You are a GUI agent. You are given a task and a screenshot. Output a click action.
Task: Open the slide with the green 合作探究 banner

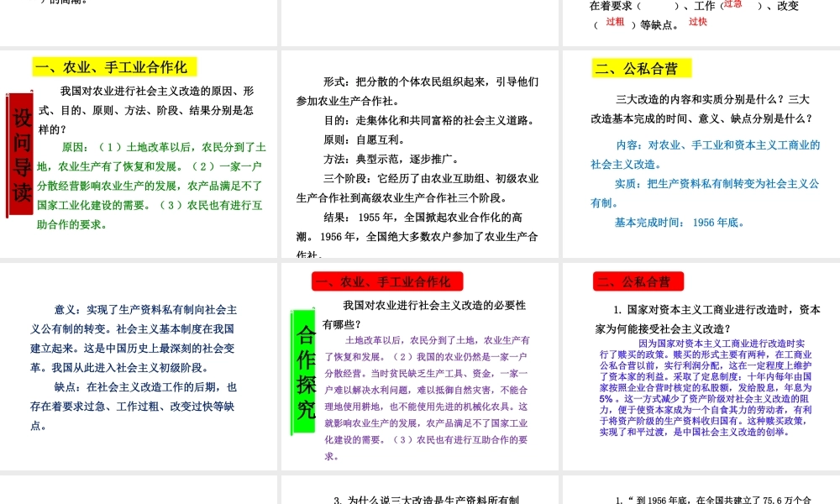[x=419, y=366]
